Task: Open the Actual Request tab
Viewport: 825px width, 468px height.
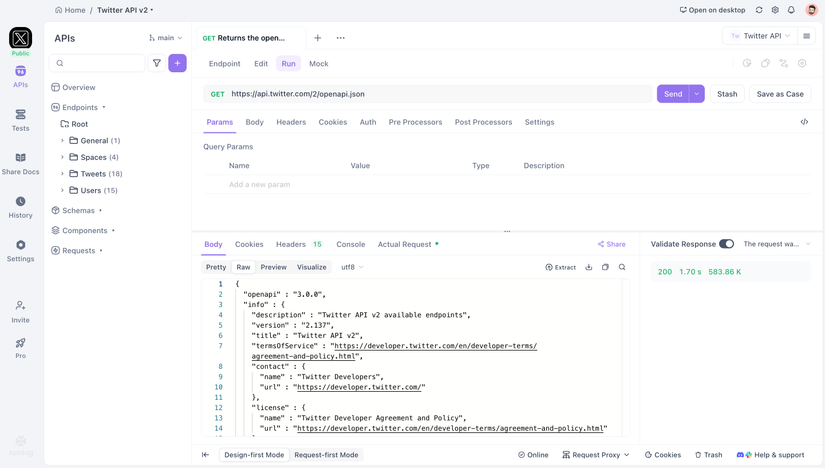Action: click(x=404, y=244)
